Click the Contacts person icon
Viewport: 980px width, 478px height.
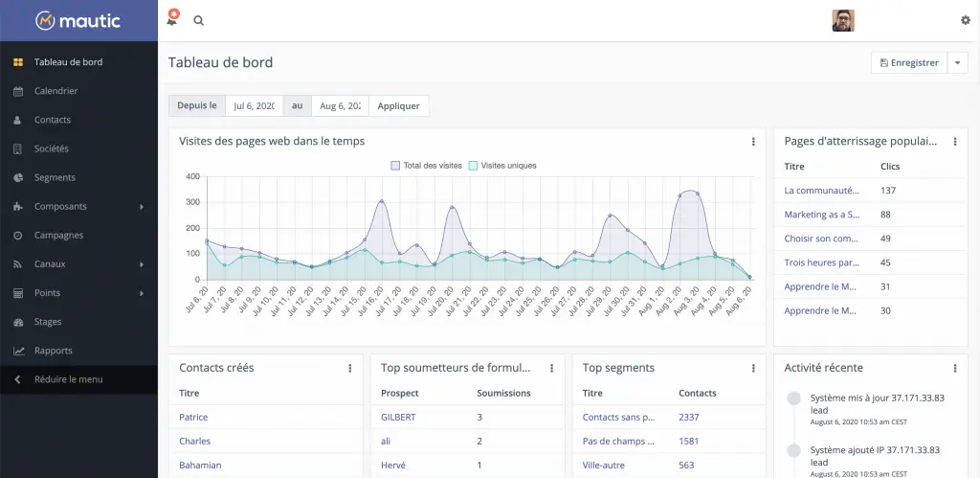[x=17, y=120]
